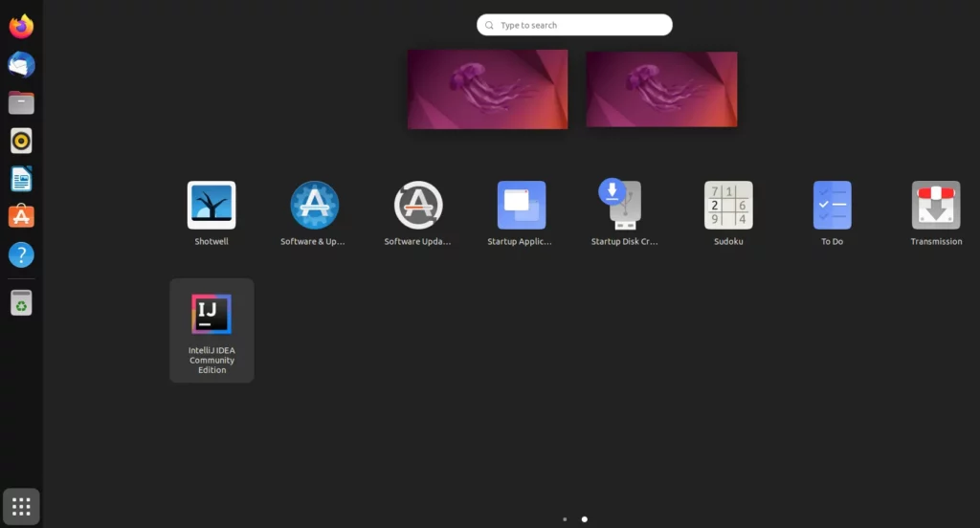Screen dimensions: 980x528
Task: Start the Sudoku game
Action: 728,205
